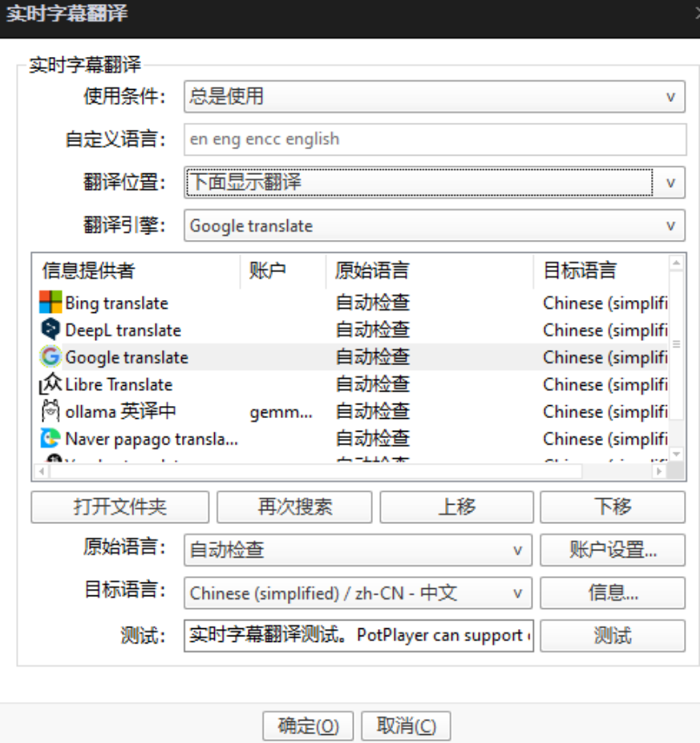Select the Libre Translate row text
The image size is (700, 743).
tap(119, 385)
